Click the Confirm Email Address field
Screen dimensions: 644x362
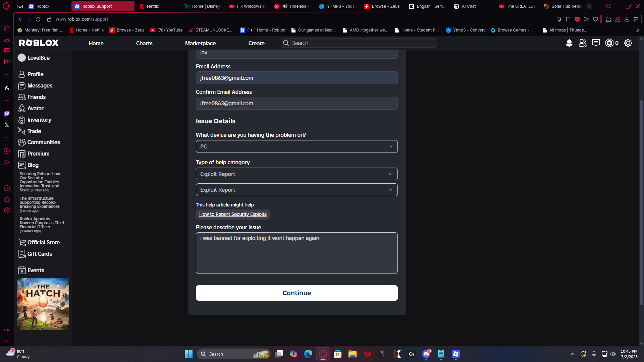(297, 103)
